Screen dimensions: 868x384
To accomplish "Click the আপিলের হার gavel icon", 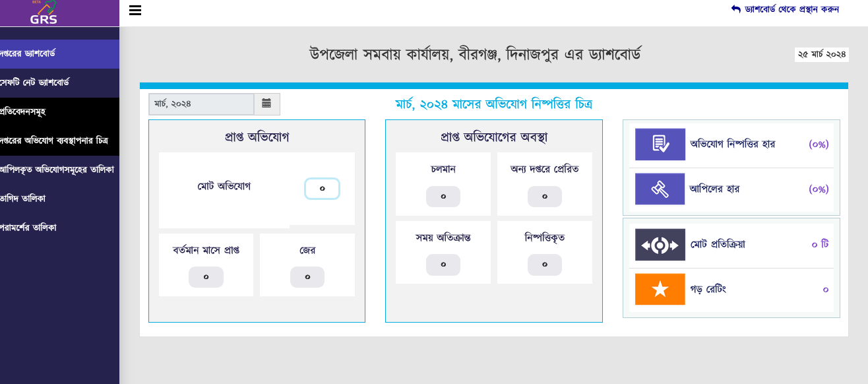I will click(660, 189).
